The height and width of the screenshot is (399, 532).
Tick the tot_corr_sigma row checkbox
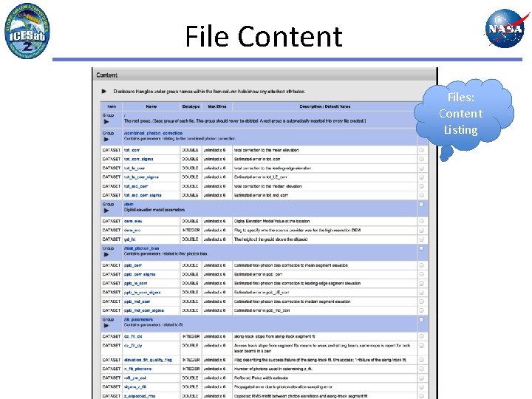tap(421, 159)
